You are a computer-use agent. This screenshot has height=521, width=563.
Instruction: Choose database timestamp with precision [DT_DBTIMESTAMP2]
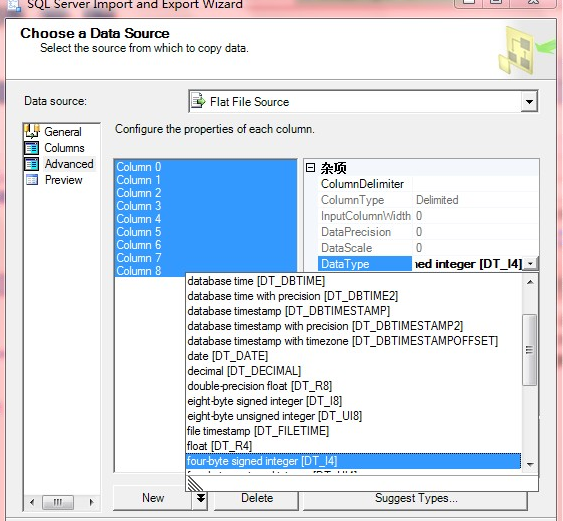[354, 326]
